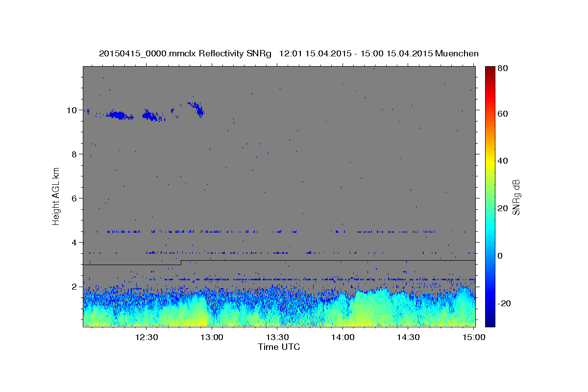Click the 'Time UTC' x-axis label
The height and width of the screenshot is (392, 588).
tap(279, 347)
